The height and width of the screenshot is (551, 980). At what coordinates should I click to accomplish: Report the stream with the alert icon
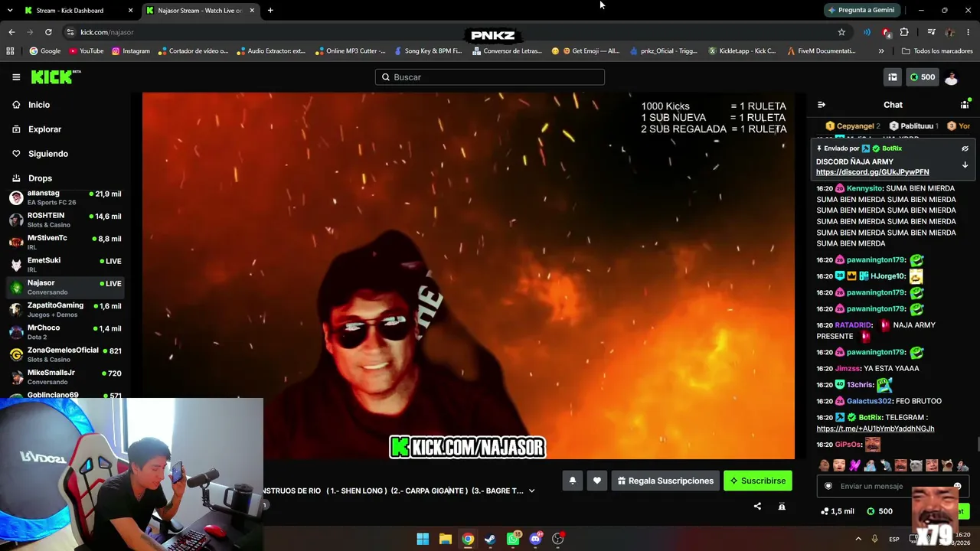tap(782, 506)
